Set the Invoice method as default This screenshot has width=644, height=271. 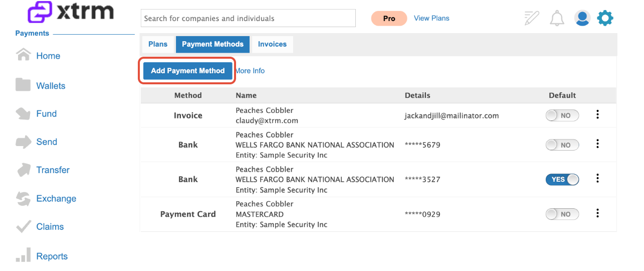(x=562, y=115)
